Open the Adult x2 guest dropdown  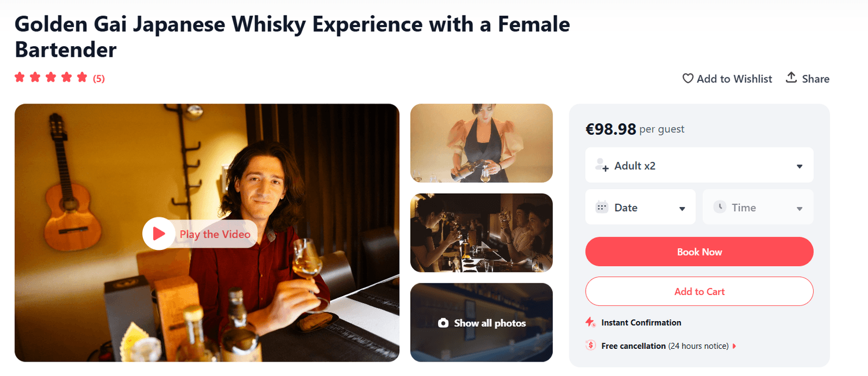[700, 165]
